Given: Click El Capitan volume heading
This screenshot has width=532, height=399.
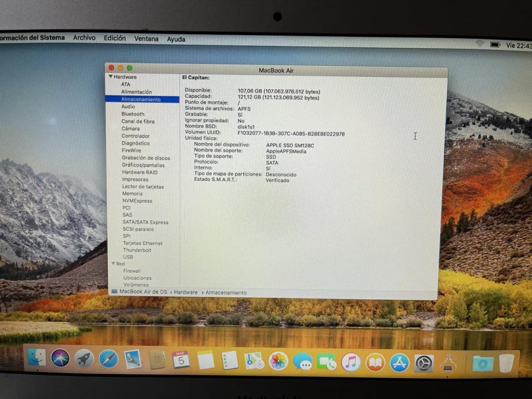Looking at the screenshot, I should click(x=196, y=77).
